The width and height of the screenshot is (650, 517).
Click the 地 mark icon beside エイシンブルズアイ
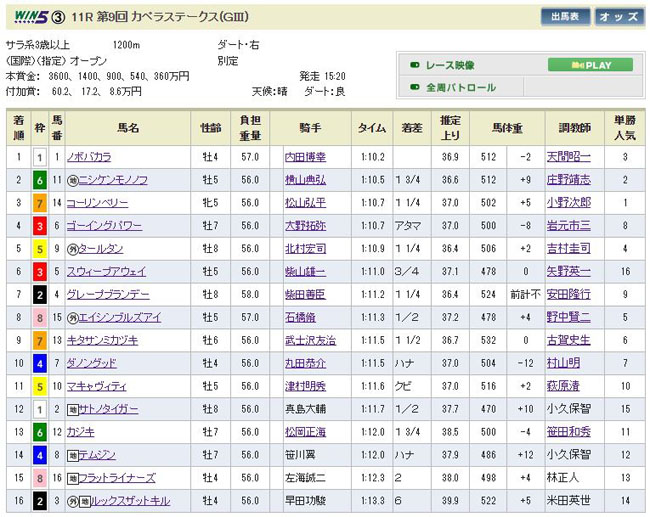73,317
